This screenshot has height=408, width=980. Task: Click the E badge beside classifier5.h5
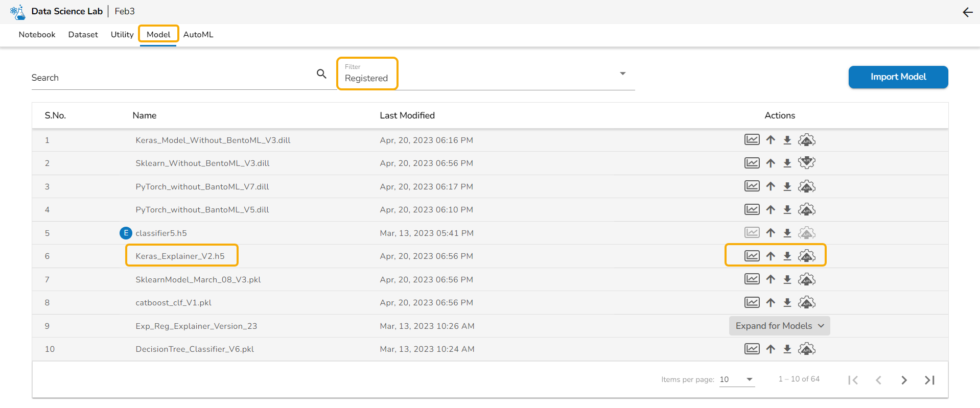pyautogui.click(x=126, y=233)
